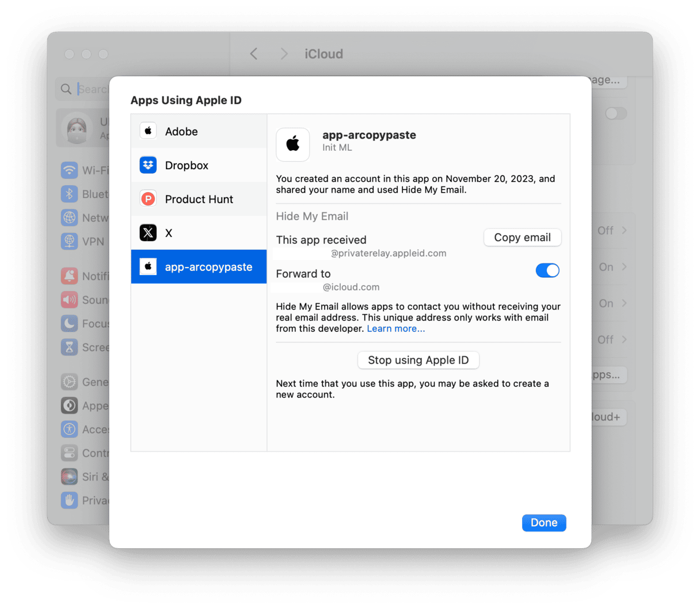Screen dimensions: 700x611
Task: Click the "Init ML" developer name
Action: pyautogui.click(x=337, y=148)
